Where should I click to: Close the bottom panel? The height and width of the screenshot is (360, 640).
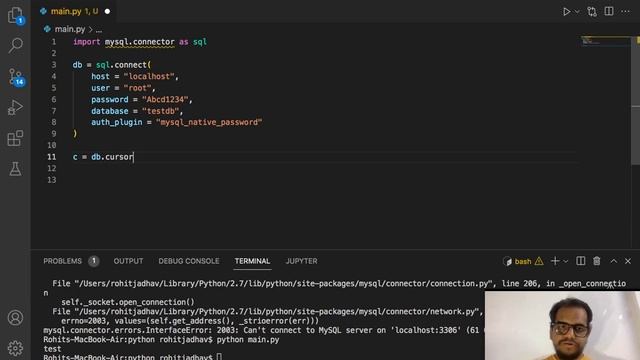pos(628,261)
